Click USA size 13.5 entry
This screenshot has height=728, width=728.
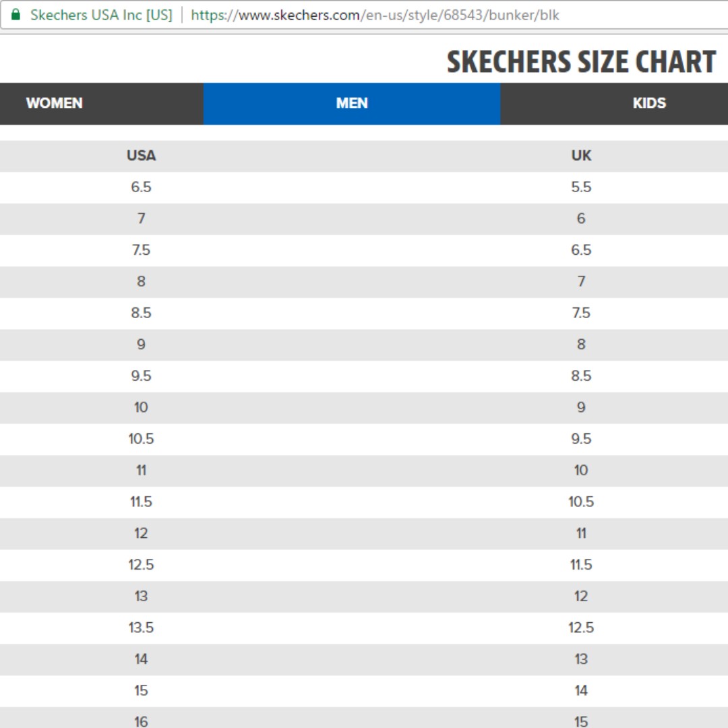click(141, 628)
